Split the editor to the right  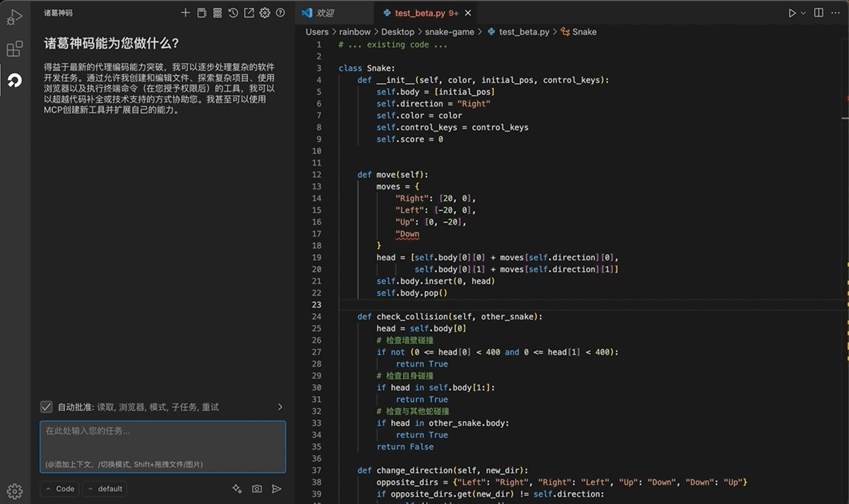(x=819, y=13)
